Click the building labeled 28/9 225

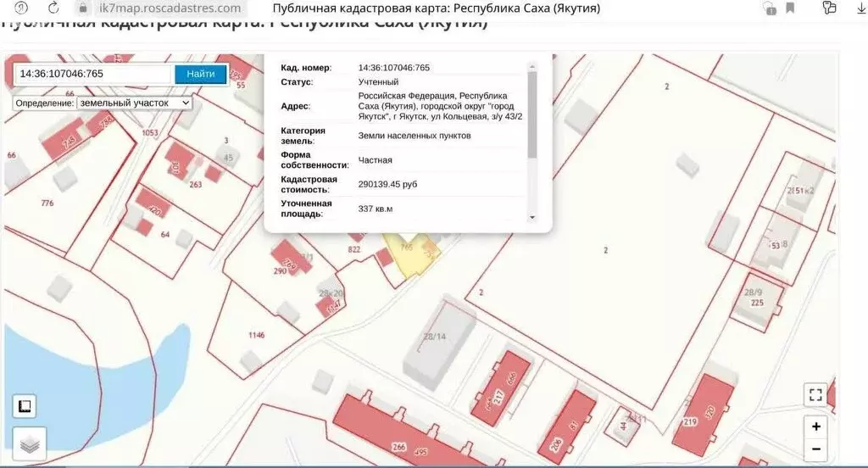[756, 301]
